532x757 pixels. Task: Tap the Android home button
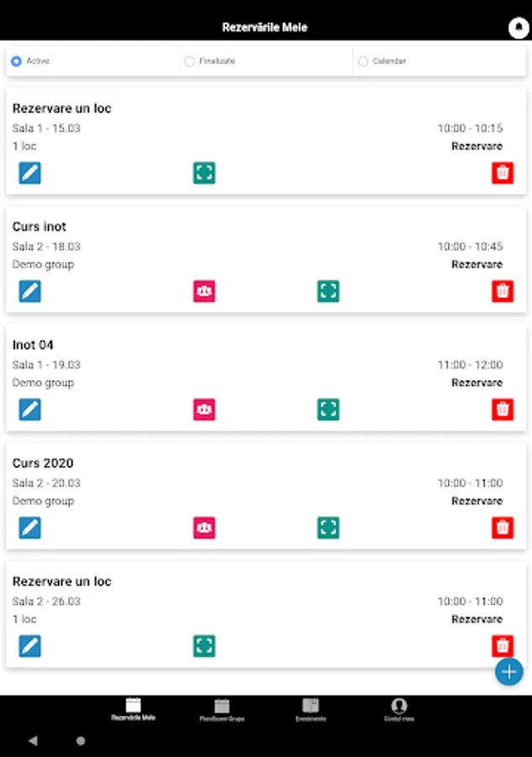coord(81,740)
